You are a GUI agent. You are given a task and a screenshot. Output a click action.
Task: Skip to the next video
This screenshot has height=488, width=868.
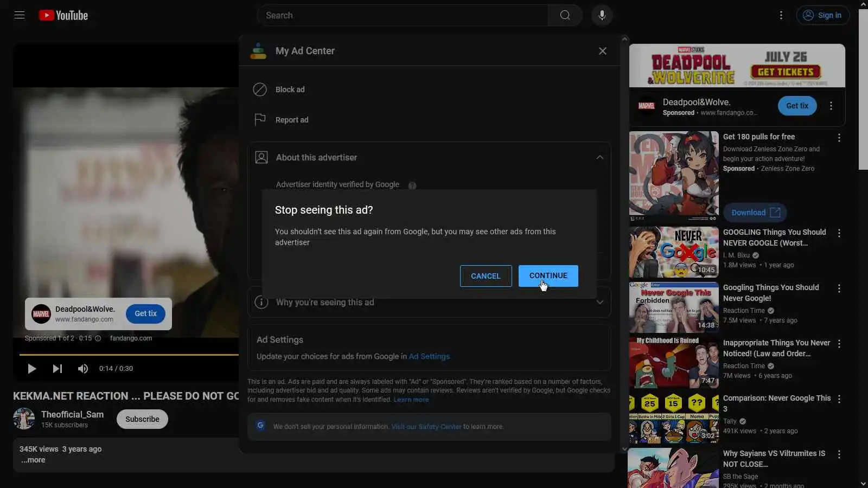point(57,369)
